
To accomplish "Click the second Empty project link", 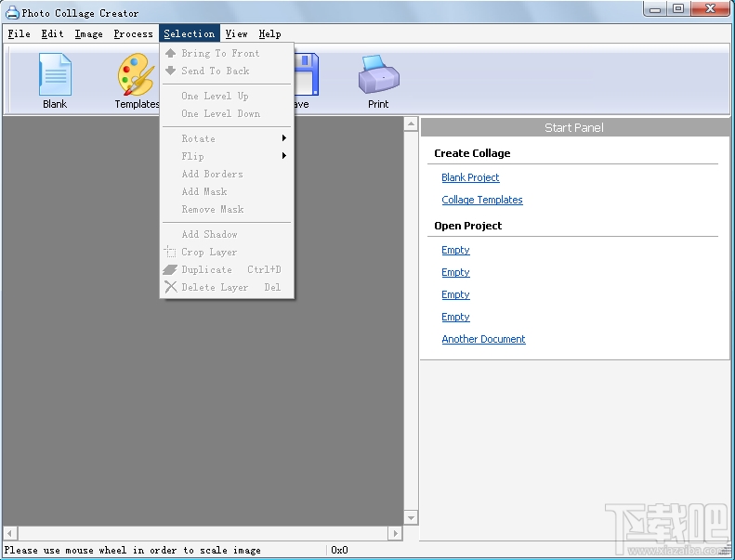I will [455, 273].
